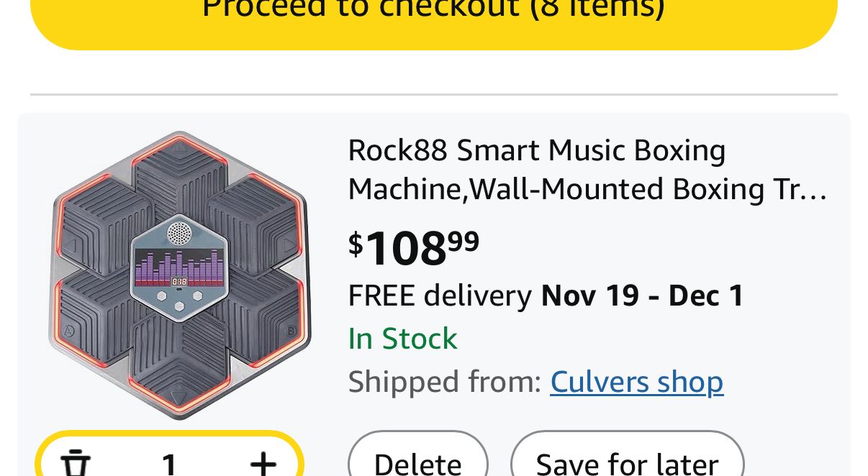Click the Shipped from label
Image resolution: width=868 pixels, height=476 pixels.
click(444, 382)
